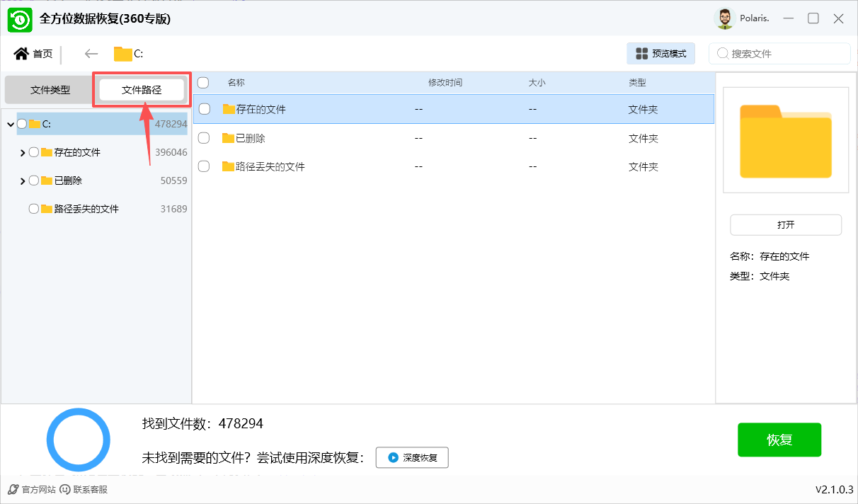Click the back arrow in navigation bar

[x=91, y=54]
